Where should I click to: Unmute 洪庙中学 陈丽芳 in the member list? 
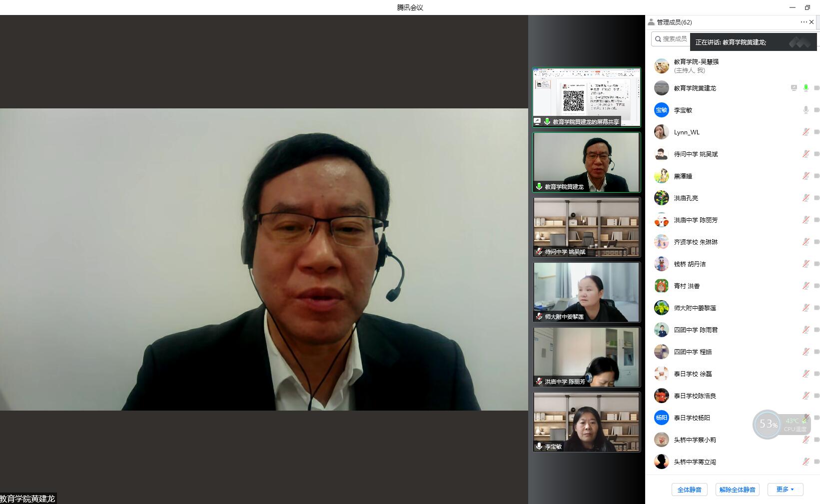pos(806,220)
